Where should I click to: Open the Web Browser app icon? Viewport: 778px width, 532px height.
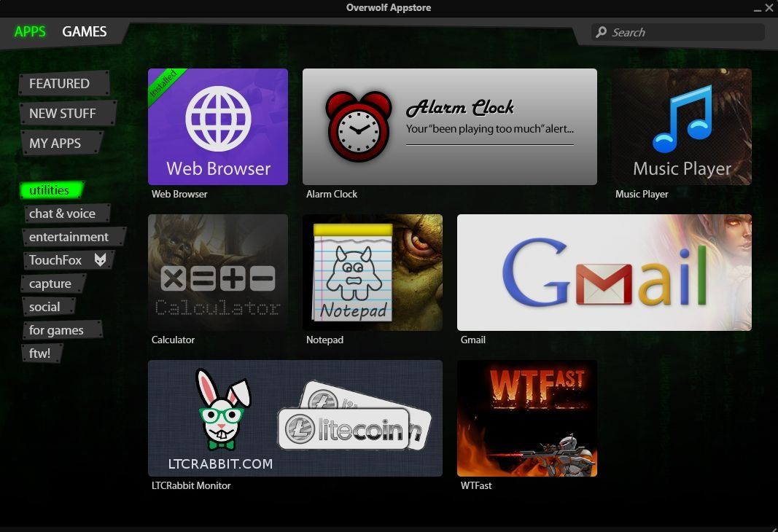tap(217, 126)
